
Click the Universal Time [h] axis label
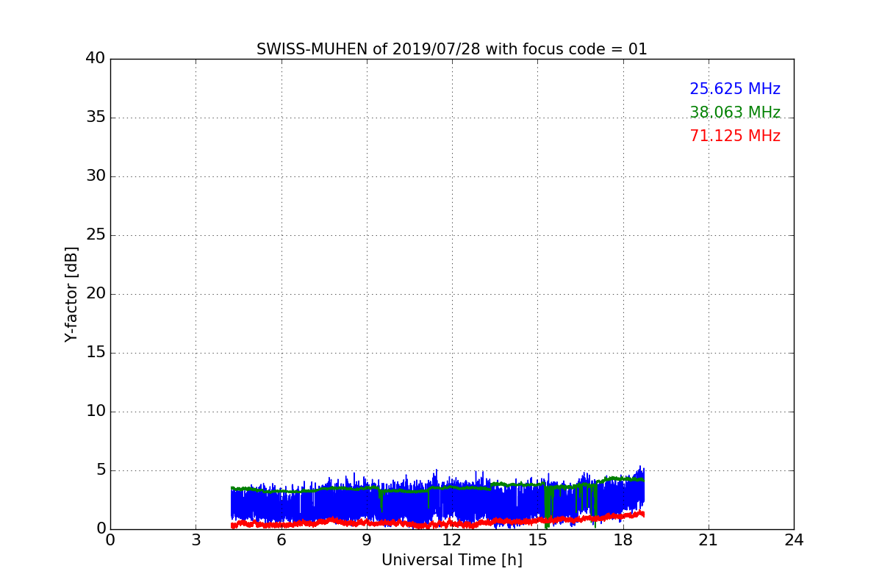[x=451, y=560]
